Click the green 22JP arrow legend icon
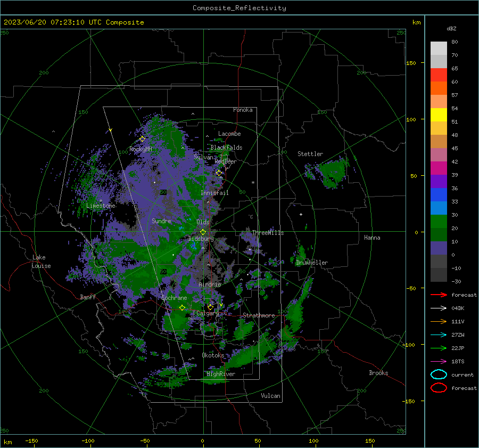Image resolution: width=479 pixels, height=448 pixels. pos(439,348)
